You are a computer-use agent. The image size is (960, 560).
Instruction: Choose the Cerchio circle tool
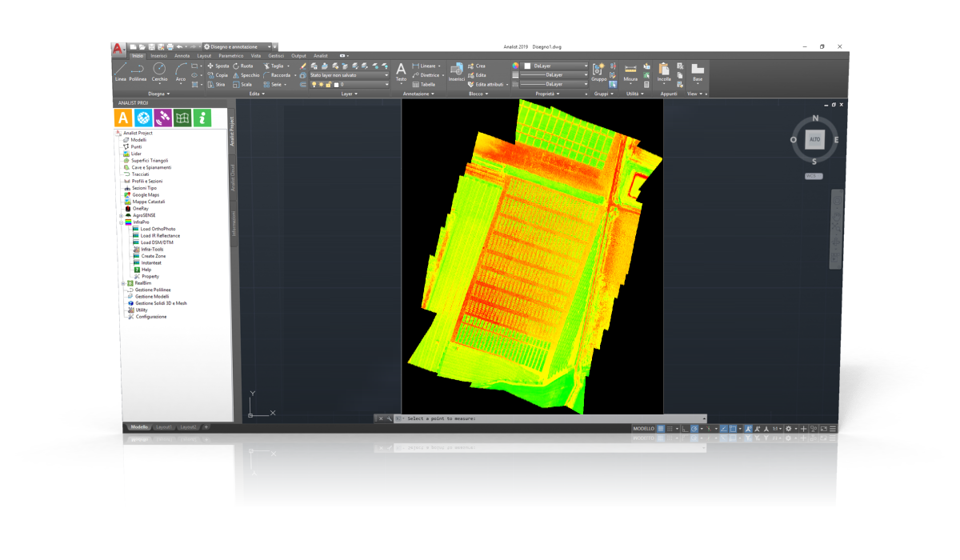160,72
